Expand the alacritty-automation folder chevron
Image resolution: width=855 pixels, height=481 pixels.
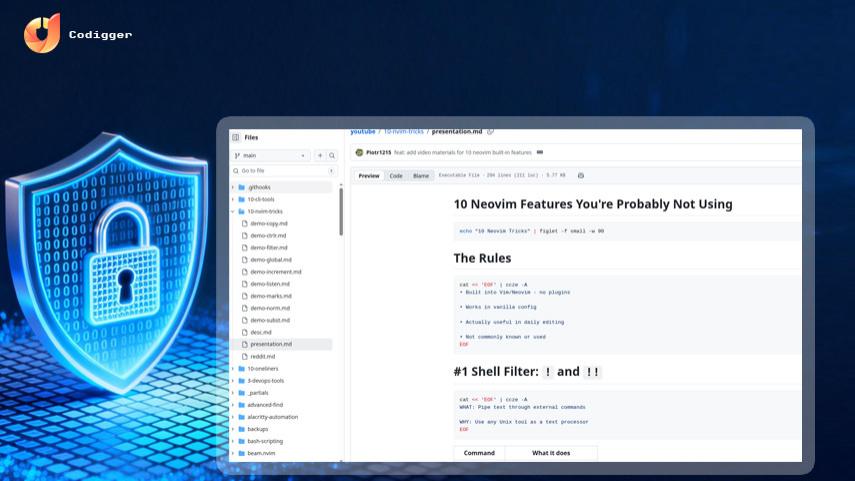pyautogui.click(x=233, y=417)
